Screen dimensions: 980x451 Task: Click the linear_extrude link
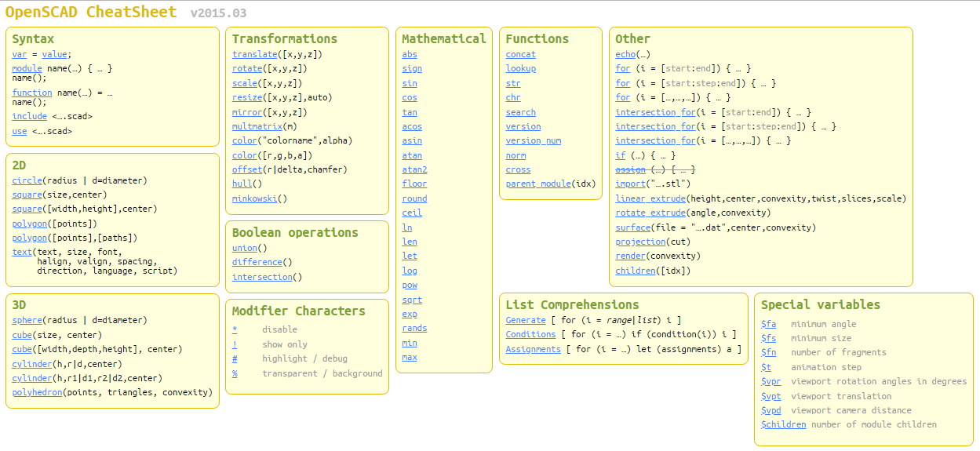tap(650, 198)
